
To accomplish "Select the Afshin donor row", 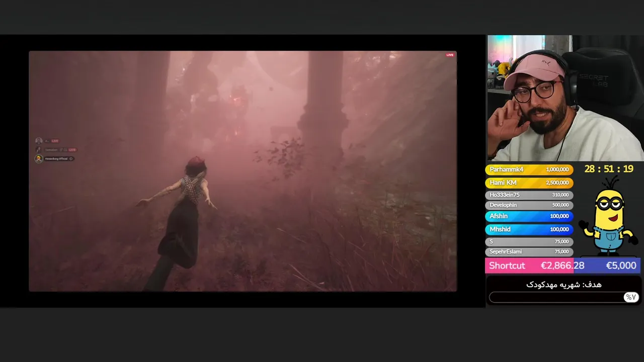I will tap(529, 216).
